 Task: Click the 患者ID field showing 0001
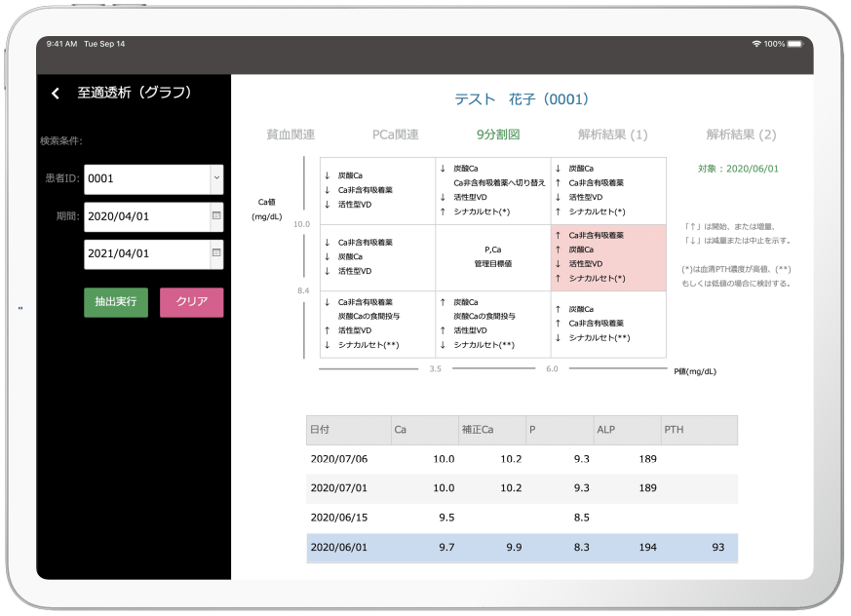(146, 179)
